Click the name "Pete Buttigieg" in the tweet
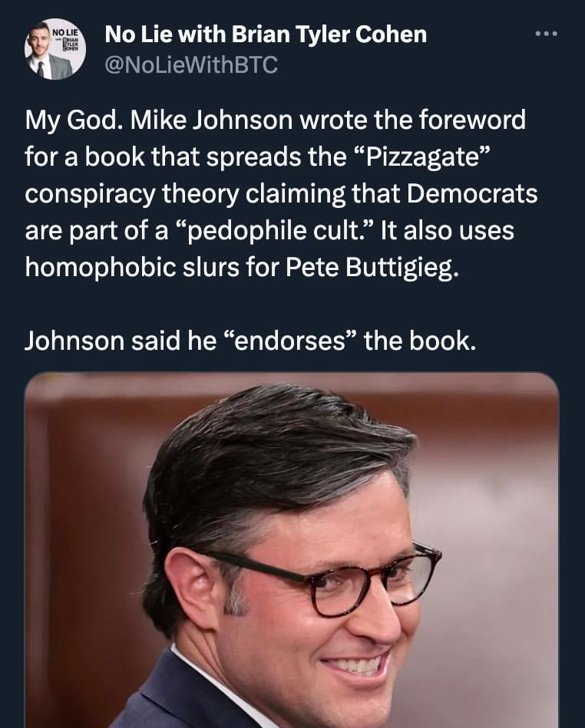 pos(372,268)
